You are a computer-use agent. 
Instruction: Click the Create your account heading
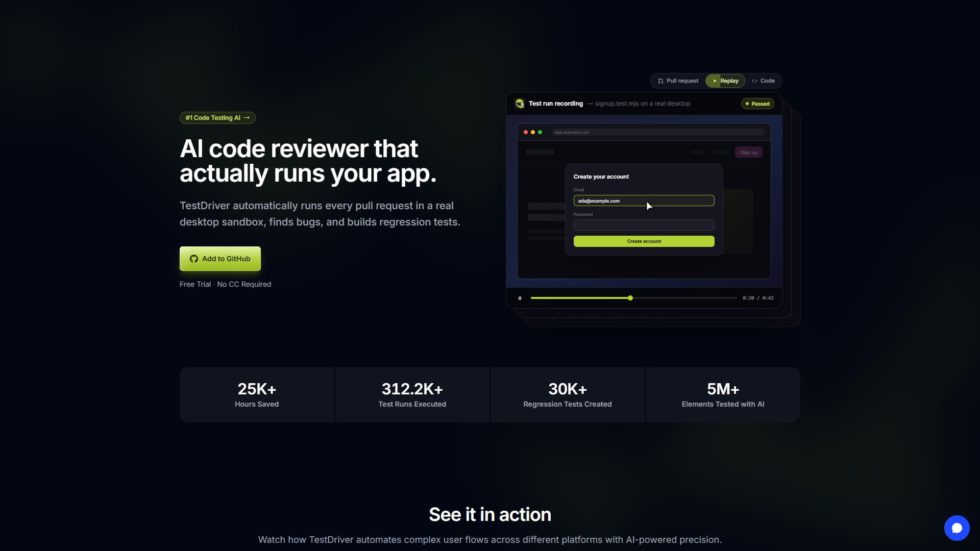pos(601,177)
